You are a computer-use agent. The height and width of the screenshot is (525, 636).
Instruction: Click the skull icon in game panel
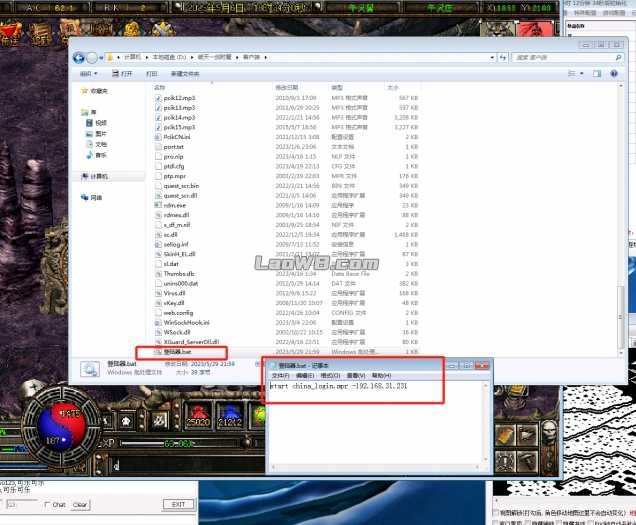[549, 431]
